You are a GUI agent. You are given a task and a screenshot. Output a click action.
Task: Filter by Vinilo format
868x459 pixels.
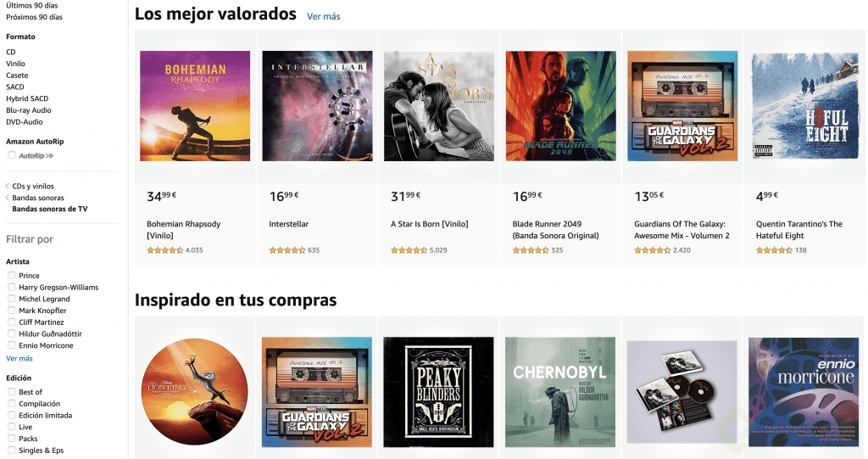[x=15, y=64]
